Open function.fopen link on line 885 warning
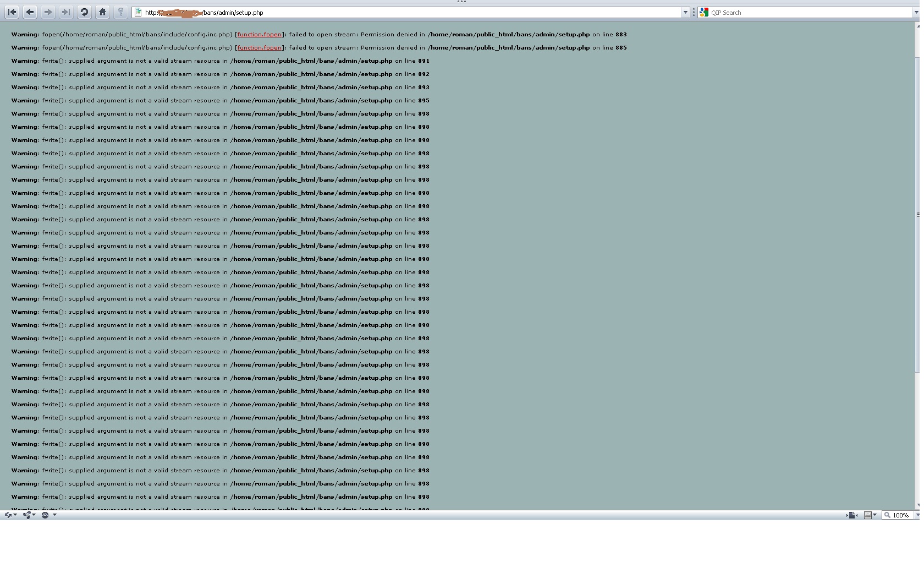924x578 pixels. click(x=259, y=47)
